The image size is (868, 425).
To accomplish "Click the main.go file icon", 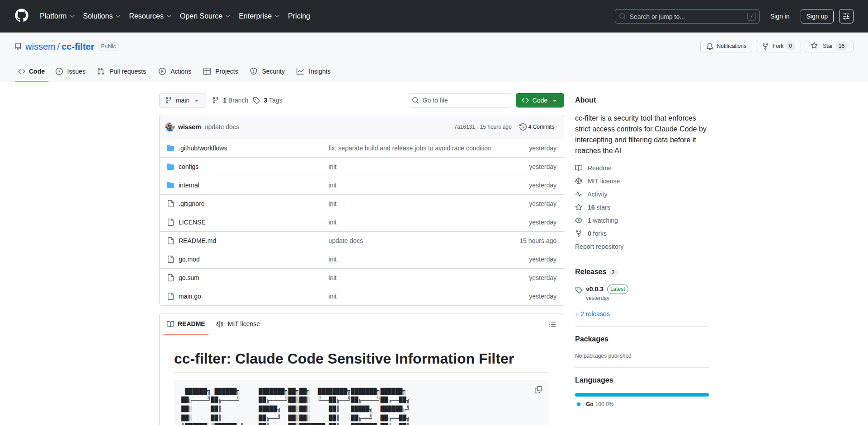I will tap(170, 296).
